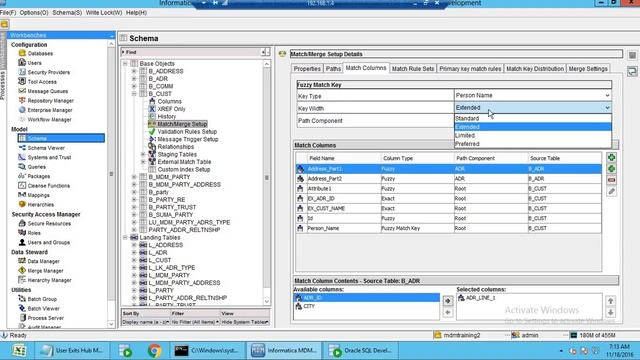Choose Standard in Key Width list
This screenshot has width=640, height=360.
pyautogui.click(x=533, y=118)
